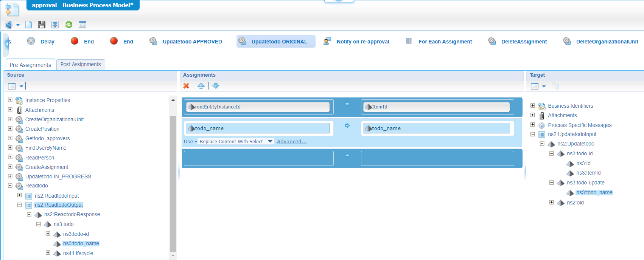Click the Source panel window view icon

12,86
